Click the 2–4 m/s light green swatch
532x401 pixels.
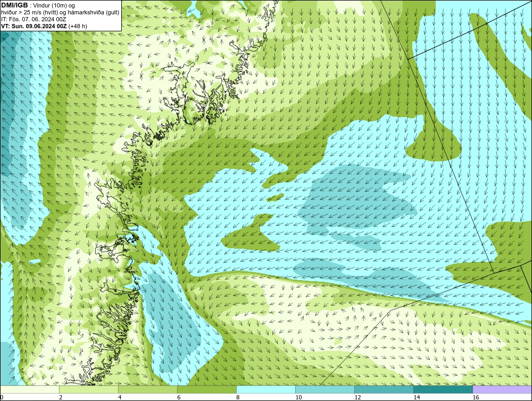(88, 389)
